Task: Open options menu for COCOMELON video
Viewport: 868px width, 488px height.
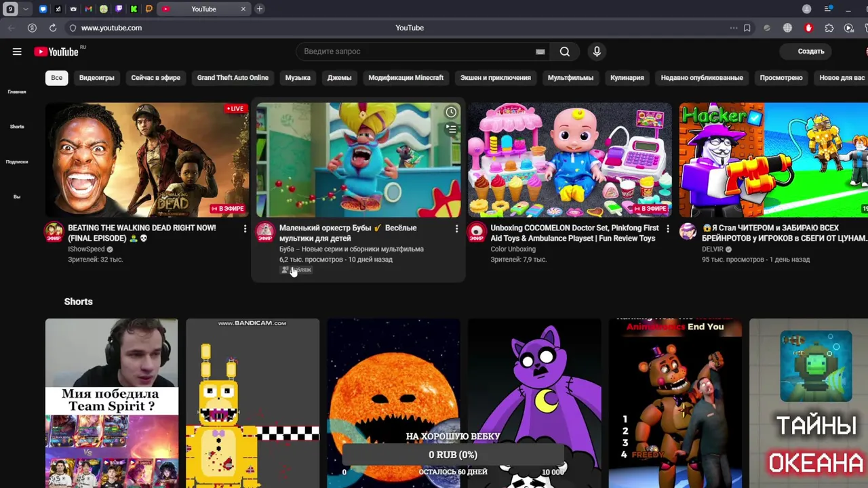Action: pyautogui.click(x=668, y=229)
